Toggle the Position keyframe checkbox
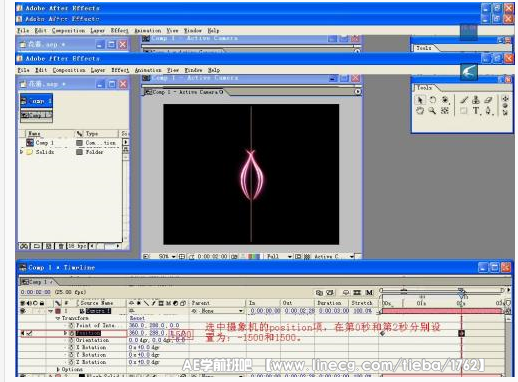 pyautogui.click(x=30, y=333)
